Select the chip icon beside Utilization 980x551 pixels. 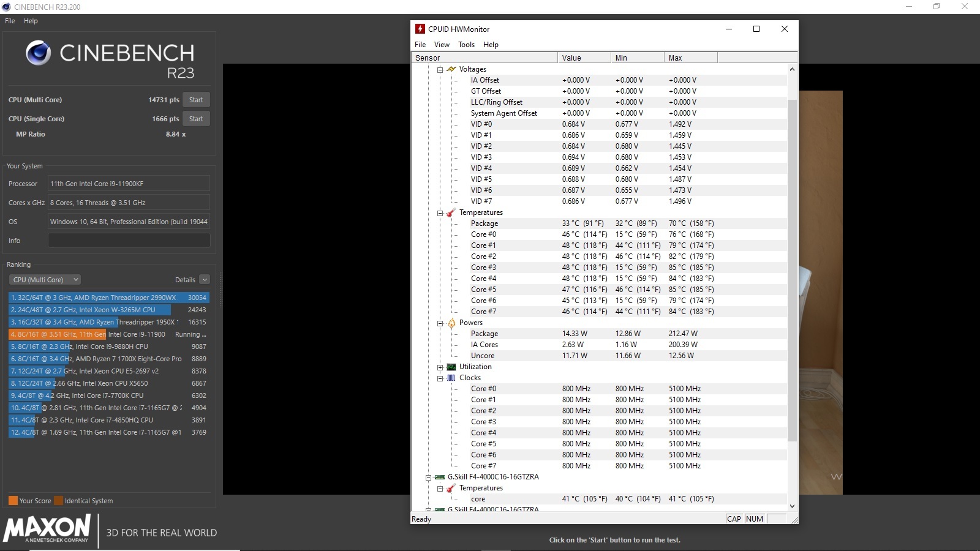click(451, 367)
